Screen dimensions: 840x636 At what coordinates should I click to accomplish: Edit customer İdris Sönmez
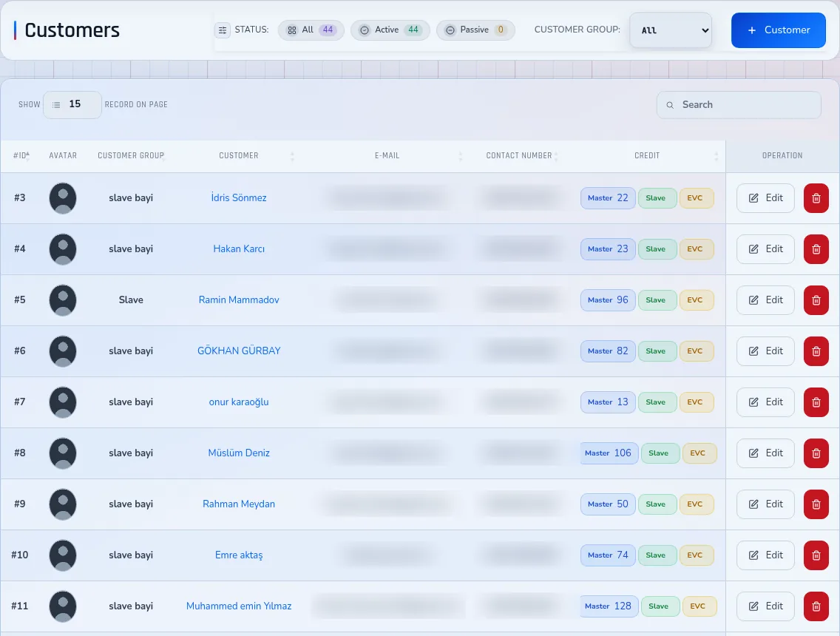(x=765, y=198)
